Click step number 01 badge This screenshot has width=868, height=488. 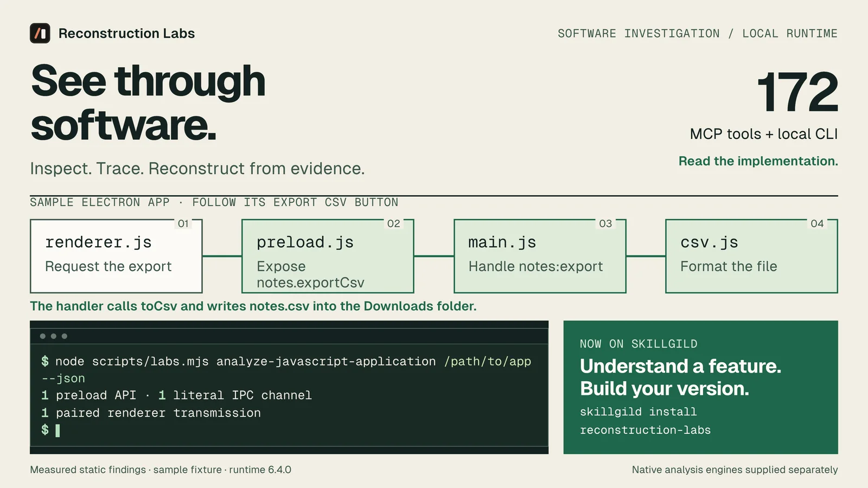183,223
